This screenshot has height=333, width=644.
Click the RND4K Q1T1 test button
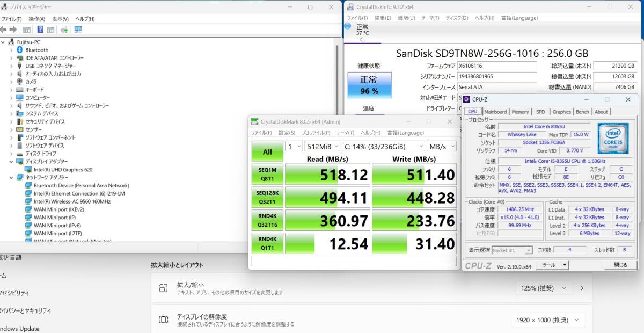tap(267, 243)
